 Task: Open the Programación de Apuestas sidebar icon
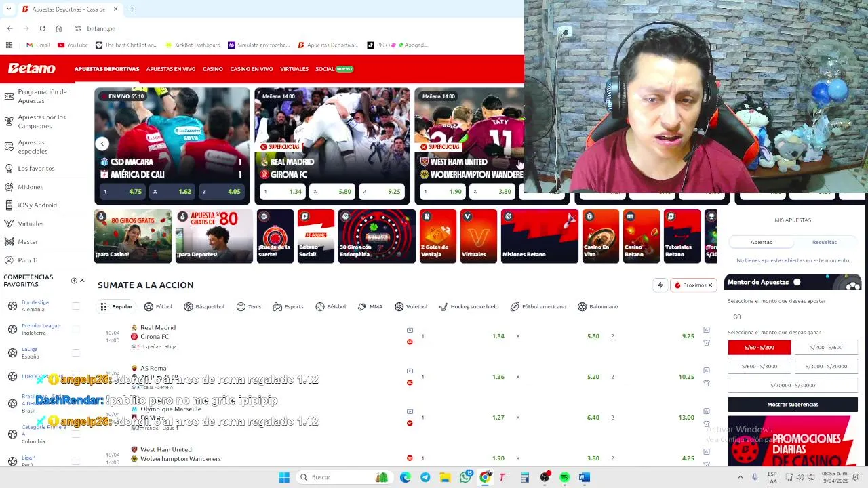pyautogui.click(x=9, y=96)
